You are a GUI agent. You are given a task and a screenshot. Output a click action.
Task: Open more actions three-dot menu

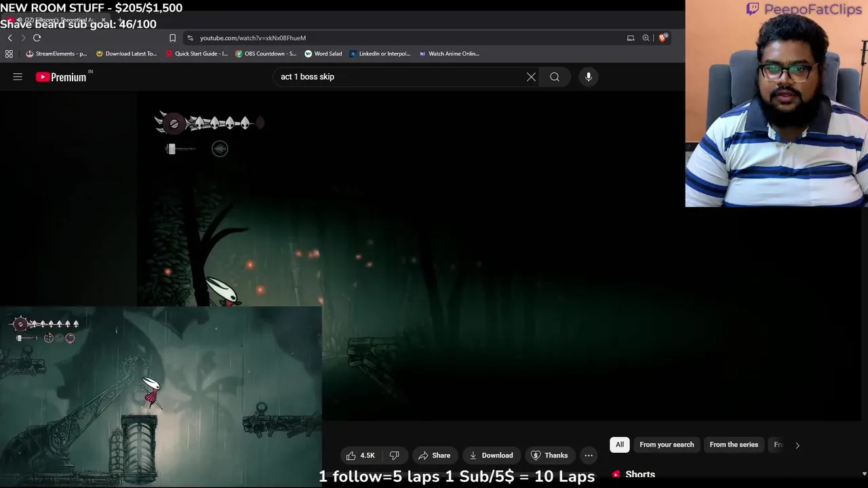click(x=589, y=455)
